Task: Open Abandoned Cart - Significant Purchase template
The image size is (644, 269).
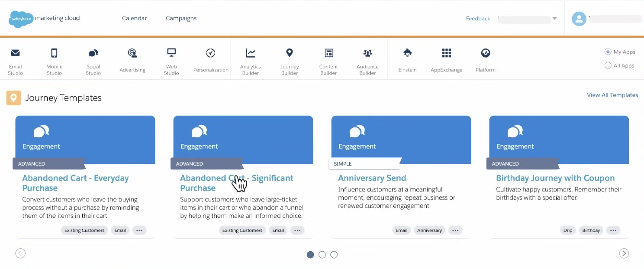Action: 236,183
